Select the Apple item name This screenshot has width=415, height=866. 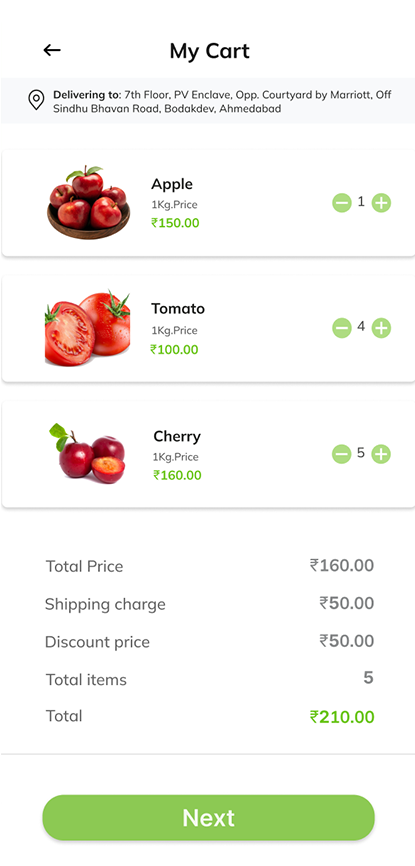172,184
